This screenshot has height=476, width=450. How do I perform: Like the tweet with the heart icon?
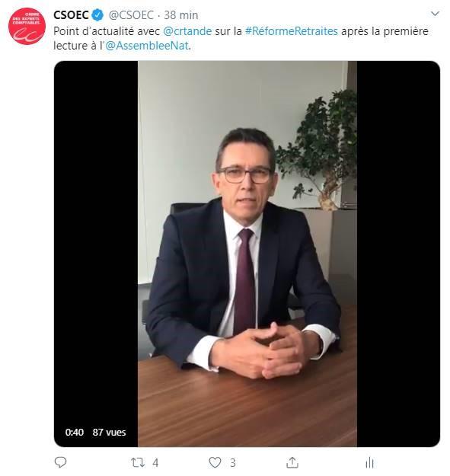(x=215, y=462)
